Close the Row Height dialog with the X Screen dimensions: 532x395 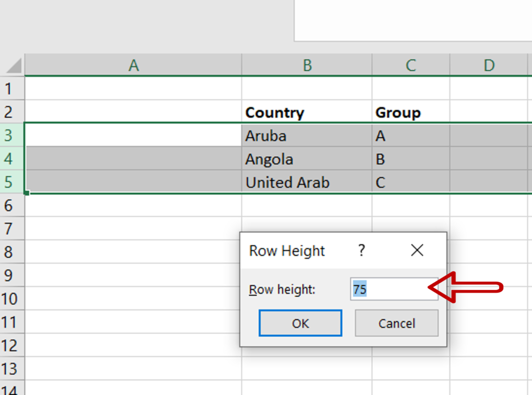point(417,251)
